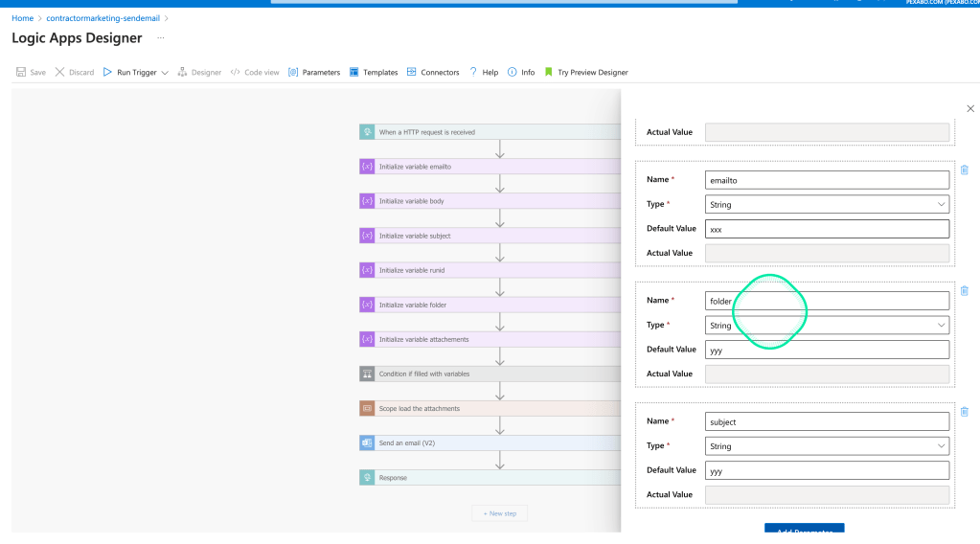This screenshot has width=980, height=544.
Task: Select the Send an email (V2) step
Action: point(490,442)
